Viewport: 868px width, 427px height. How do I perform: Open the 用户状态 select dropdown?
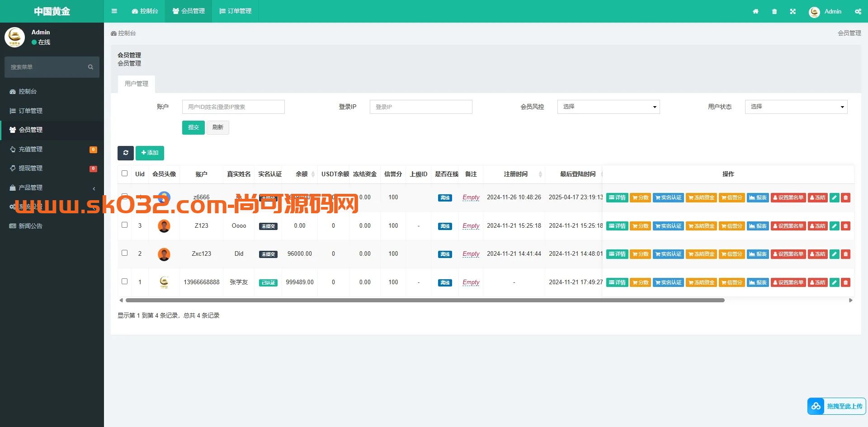pyautogui.click(x=796, y=107)
